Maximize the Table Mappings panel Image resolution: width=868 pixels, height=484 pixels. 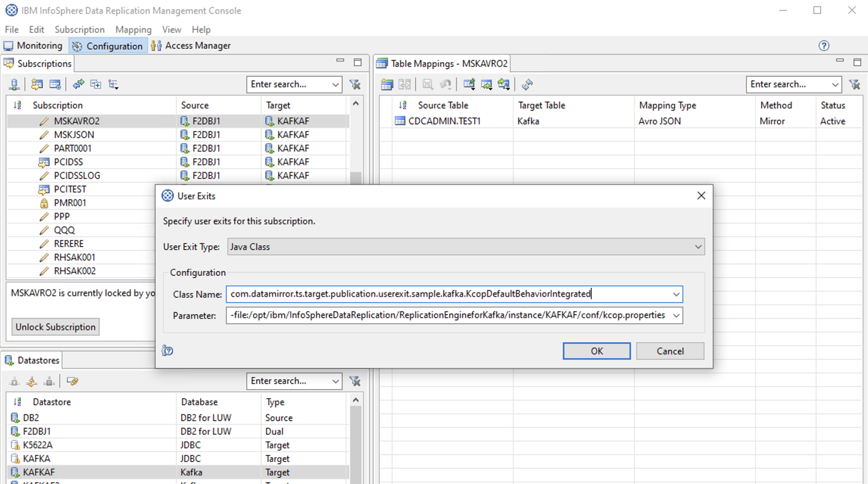click(x=857, y=62)
